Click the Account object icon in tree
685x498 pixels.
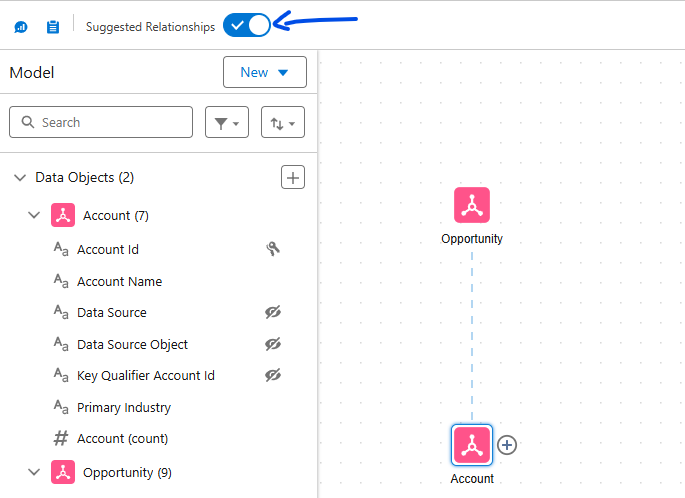point(63,215)
